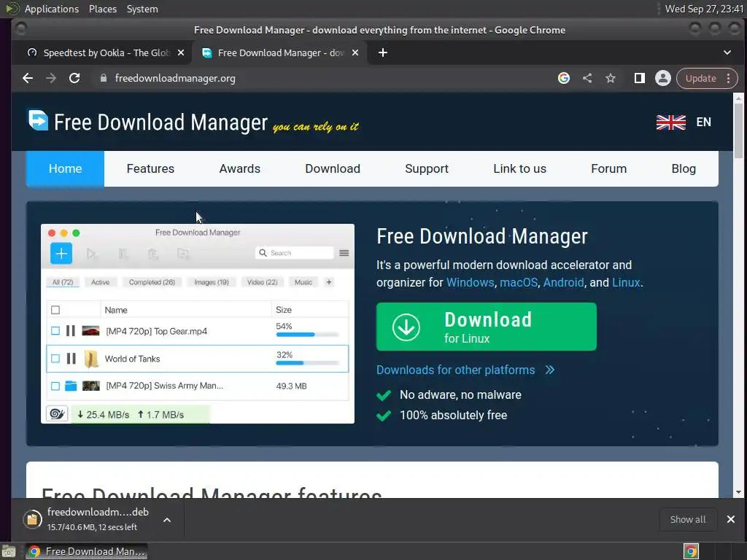
Task: Open the Support menu item
Action: tap(426, 168)
